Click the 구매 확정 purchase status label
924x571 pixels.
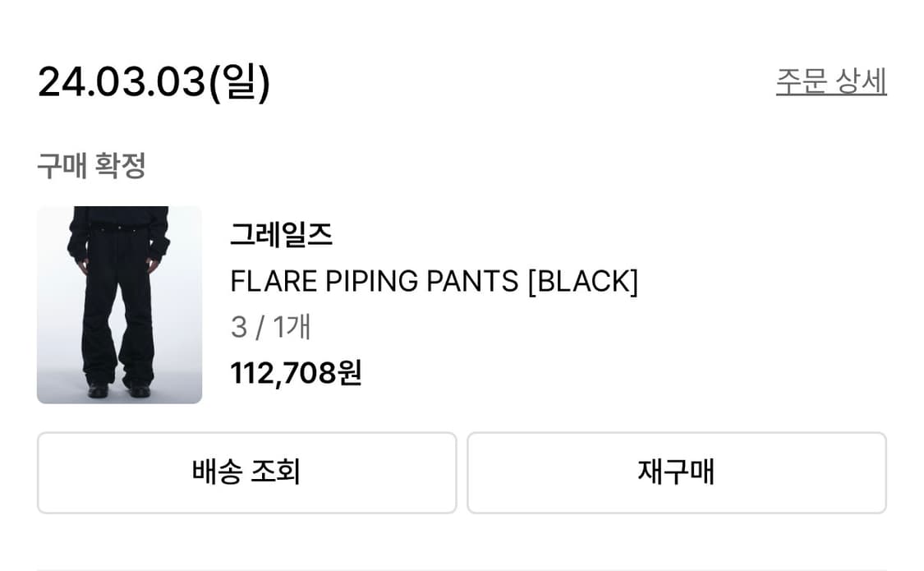coord(91,165)
